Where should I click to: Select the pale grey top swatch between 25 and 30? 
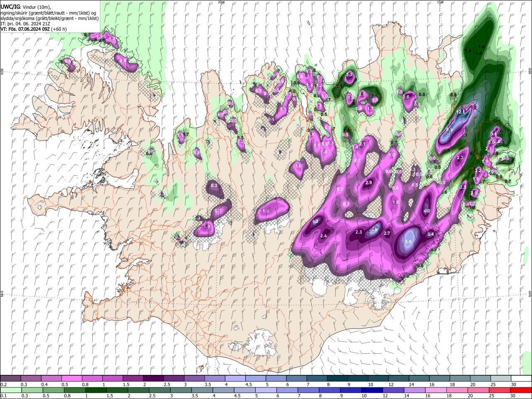501,378
